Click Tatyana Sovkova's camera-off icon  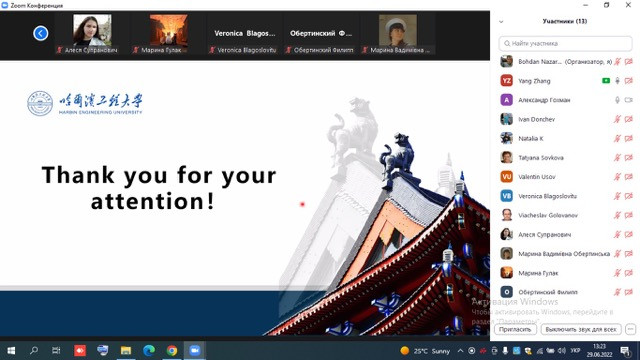pos(629,158)
